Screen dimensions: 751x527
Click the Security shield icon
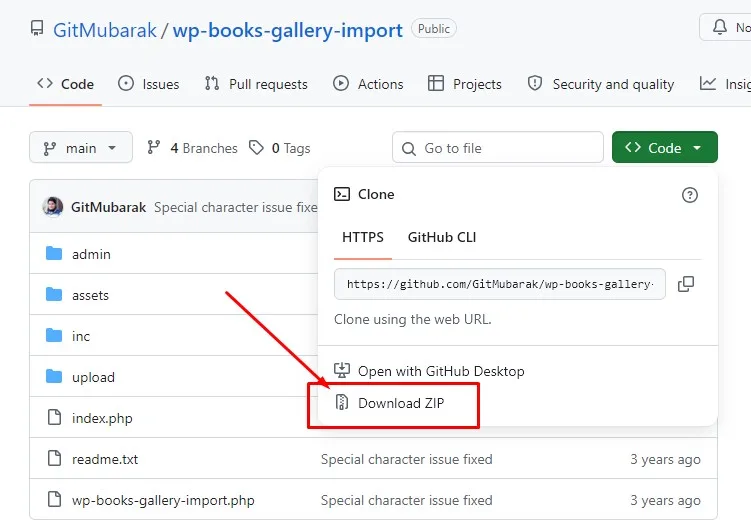(535, 83)
